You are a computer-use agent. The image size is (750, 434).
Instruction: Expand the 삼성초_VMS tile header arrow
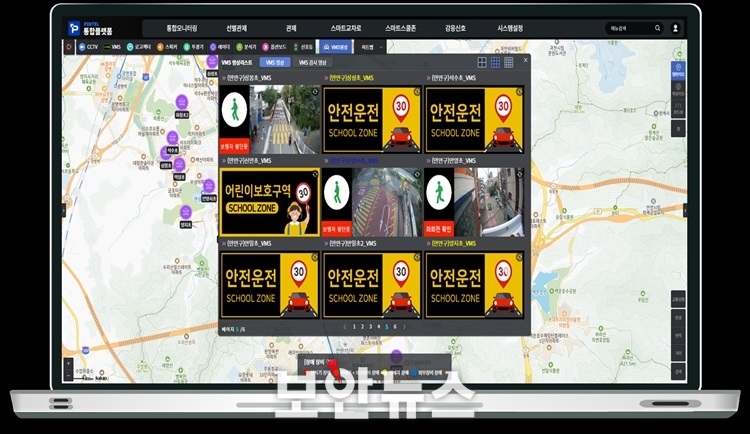tap(326, 77)
